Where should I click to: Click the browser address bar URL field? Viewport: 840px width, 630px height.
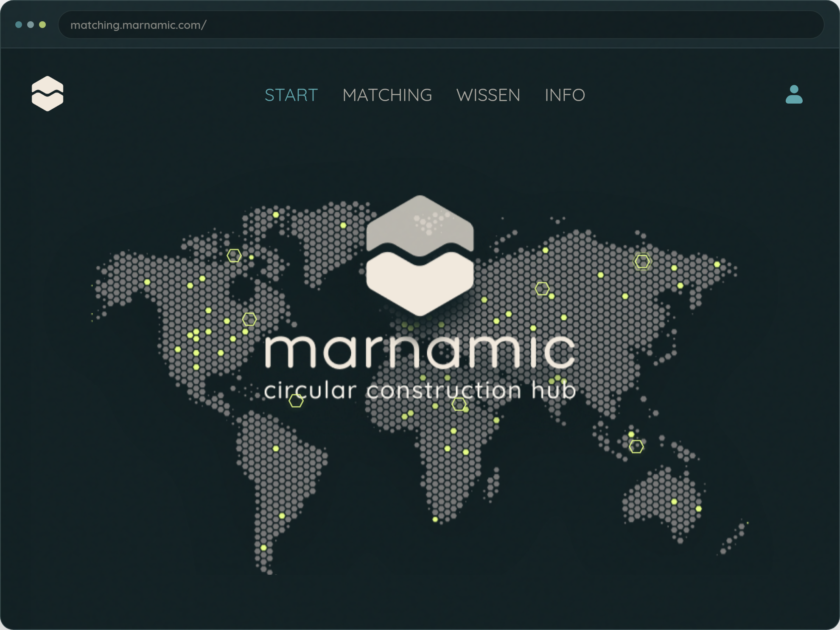point(441,25)
